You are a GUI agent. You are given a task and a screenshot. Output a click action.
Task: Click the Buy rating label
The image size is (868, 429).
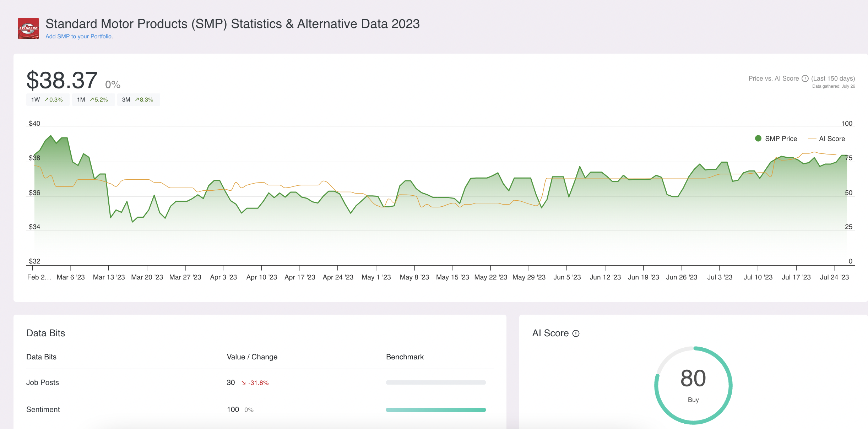pos(693,400)
